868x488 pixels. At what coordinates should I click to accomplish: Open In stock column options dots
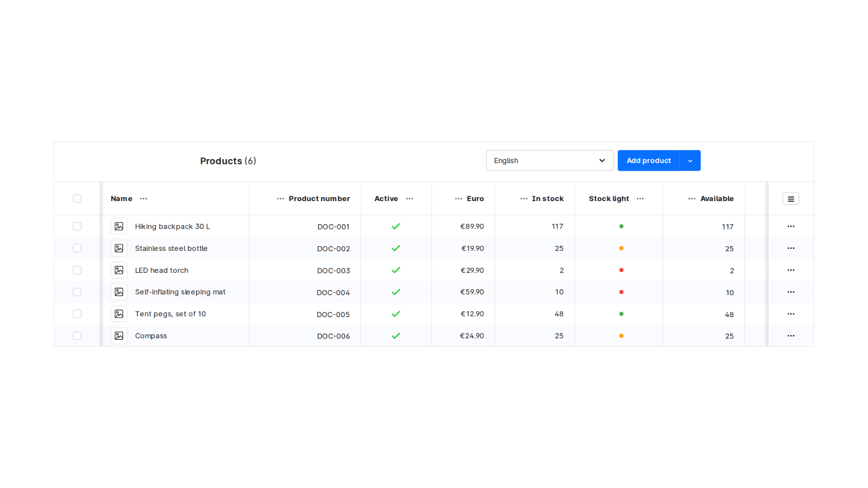point(524,199)
